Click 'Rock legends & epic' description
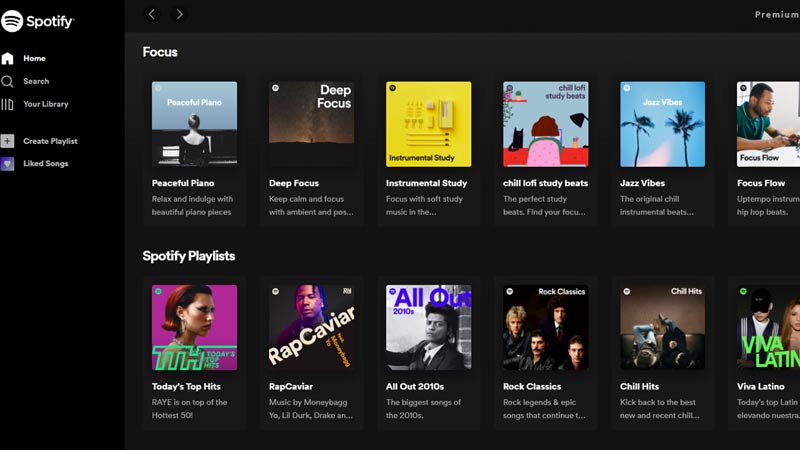This screenshot has height=450, width=800. 539,403
